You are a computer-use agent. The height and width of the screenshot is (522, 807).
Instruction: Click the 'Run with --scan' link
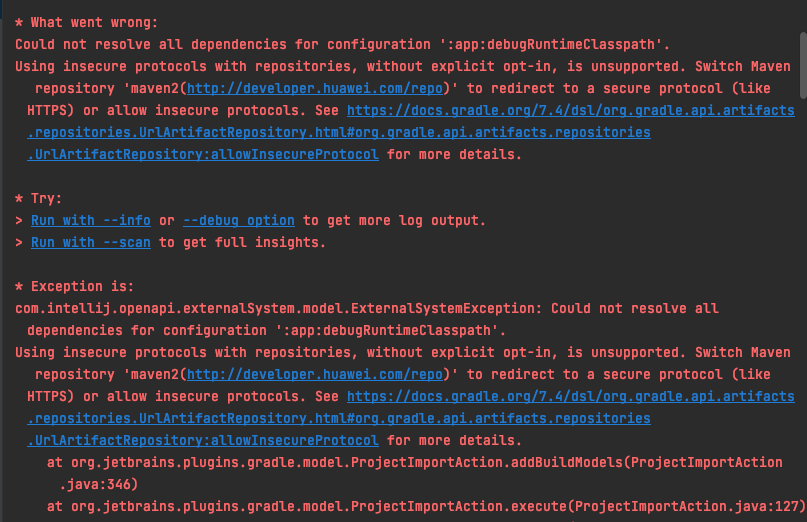click(91, 242)
